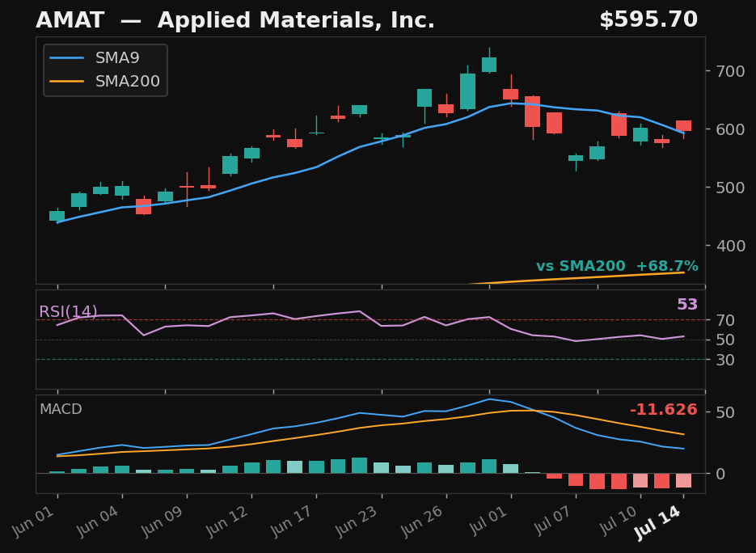This screenshot has height=553, width=756.
Task: Click the last red candlestick on Jul 14
Action: click(x=684, y=126)
